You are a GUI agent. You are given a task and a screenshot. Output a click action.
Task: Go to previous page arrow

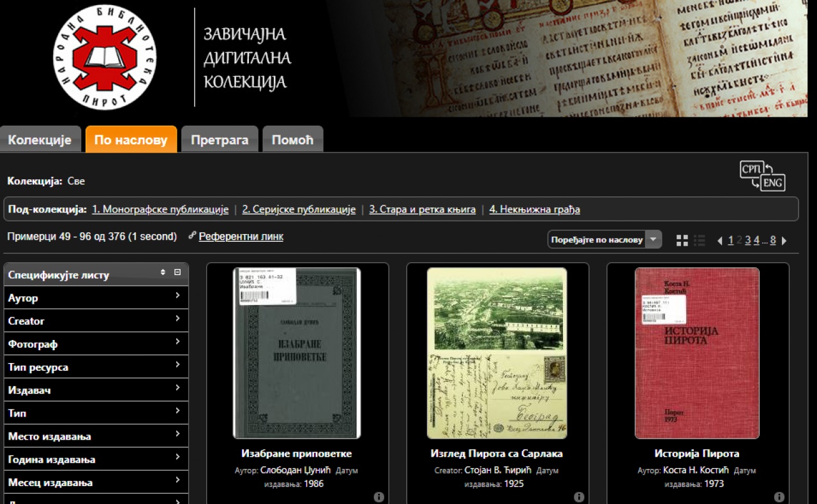[720, 241]
